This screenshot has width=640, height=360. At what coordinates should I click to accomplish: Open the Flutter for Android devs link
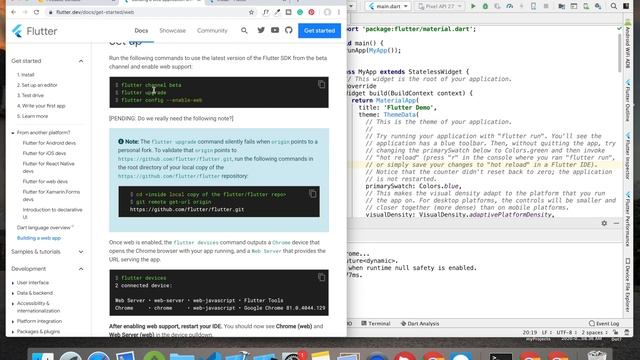tap(49, 143)
